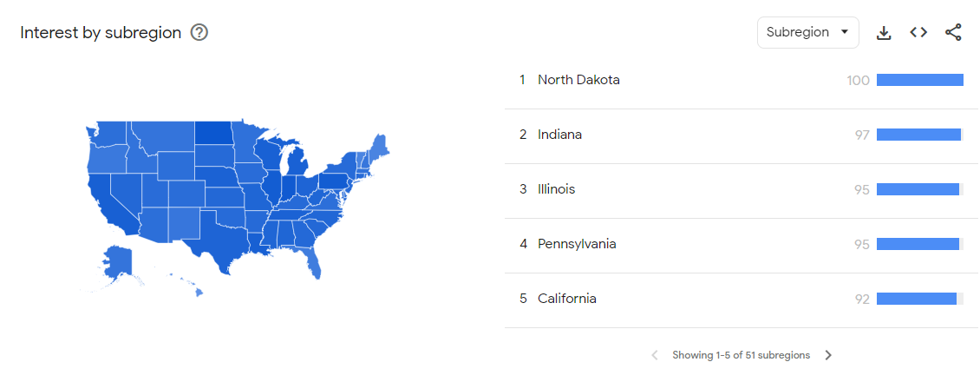Click the Indiana interest bar of 97

pyautogui.click(x=920, y=135)
